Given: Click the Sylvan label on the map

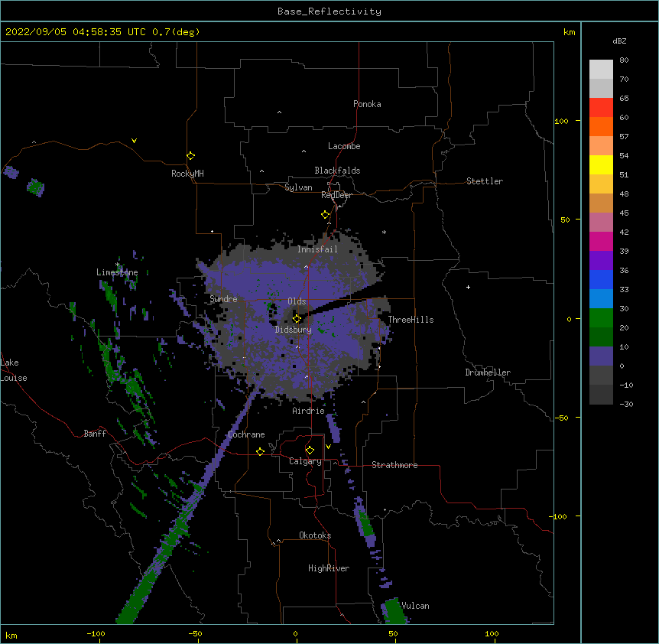Looking at the screenshot, I should (x=298, y=187).
